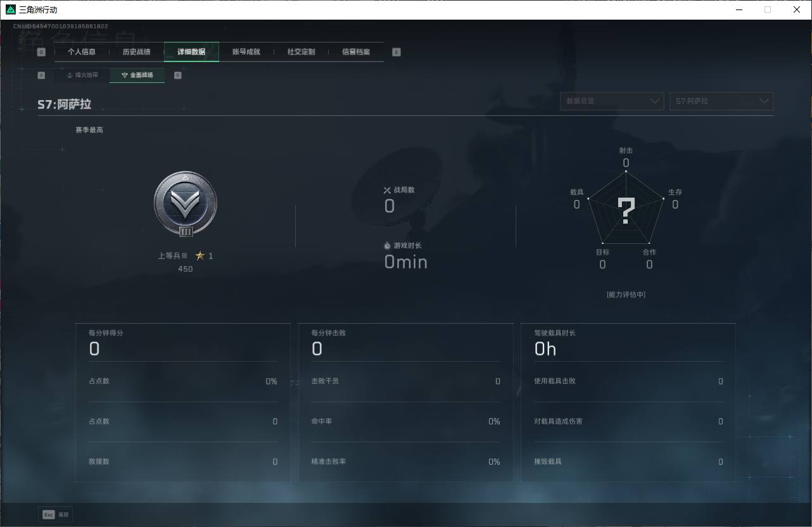812x527 pixels.
Task: Click the rank score 450
Action: [185, 269]
